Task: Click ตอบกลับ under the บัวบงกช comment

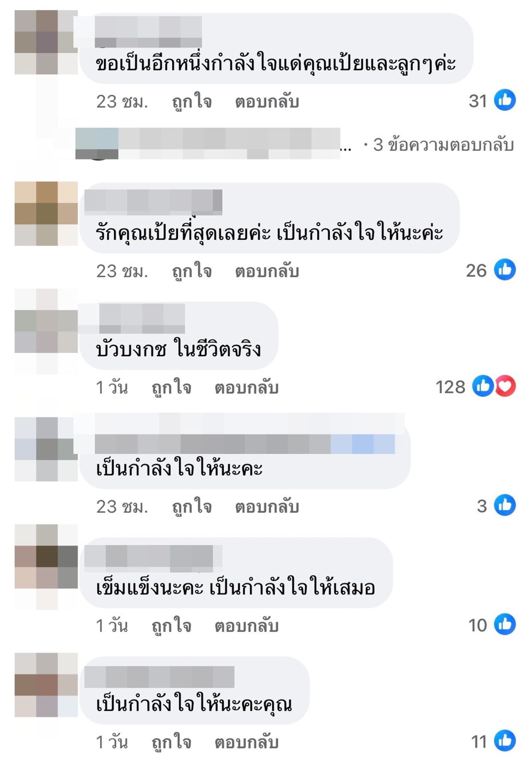Action: (246, 388)
